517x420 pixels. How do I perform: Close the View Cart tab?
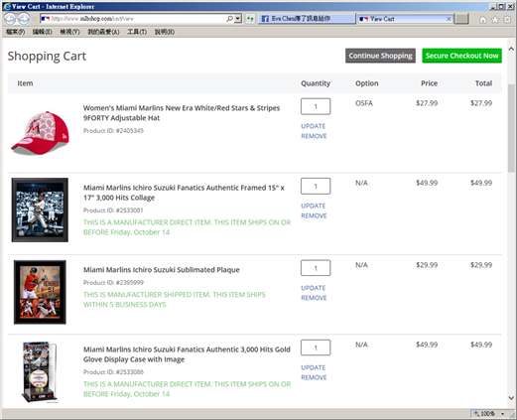pos(449,19)
